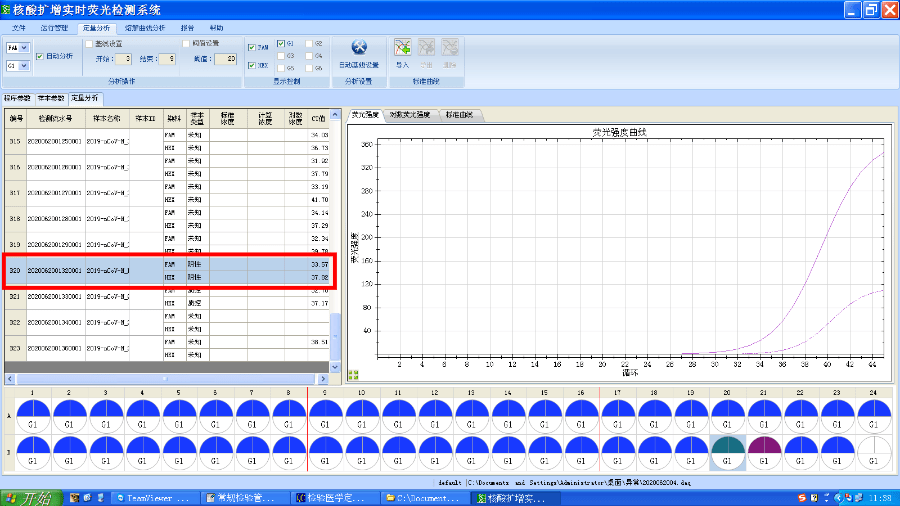900x506 pixels.
Task: Open the 帮助 menu
Action: [216, 28]
